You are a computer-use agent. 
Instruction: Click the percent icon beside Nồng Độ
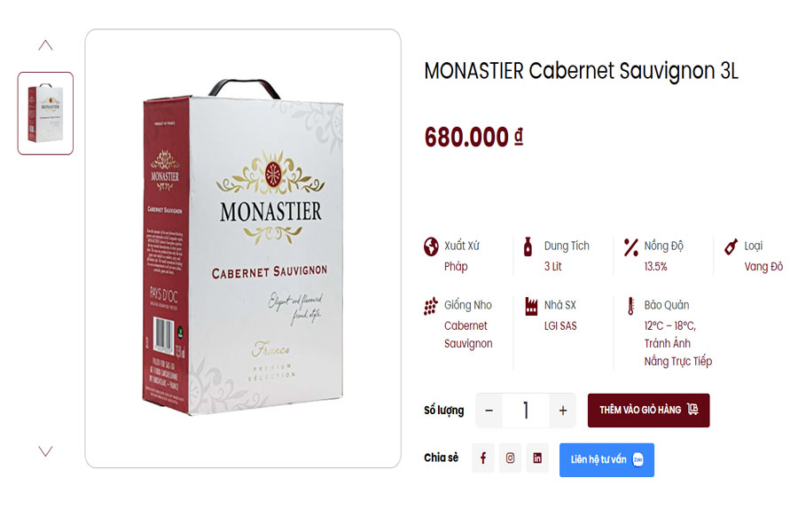[630, 246]
